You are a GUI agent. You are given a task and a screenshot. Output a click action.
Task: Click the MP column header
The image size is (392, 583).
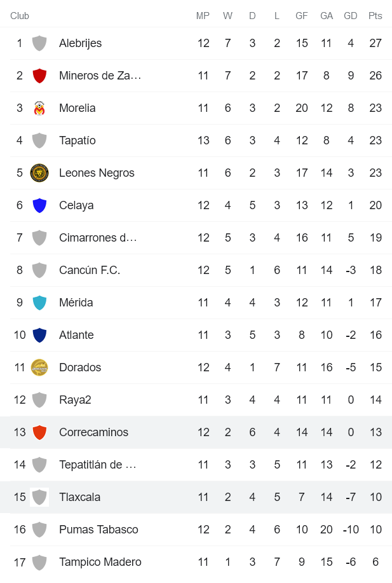[203, 16]
